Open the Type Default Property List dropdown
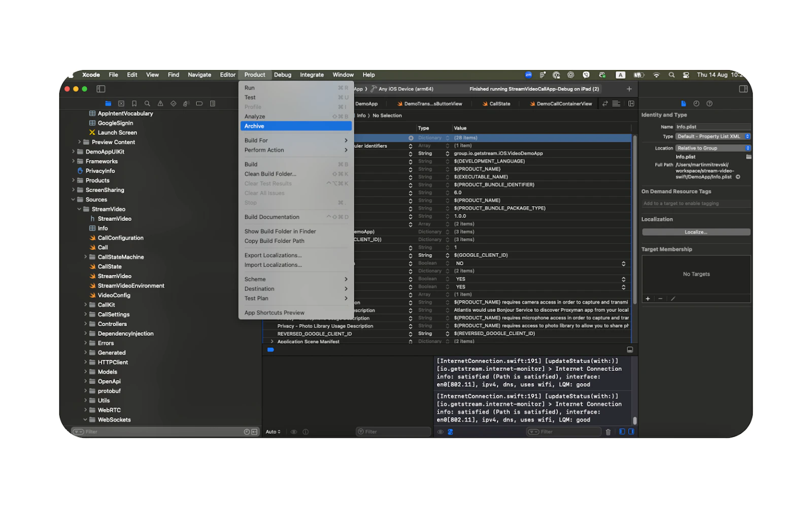The image size is (812, 508). point(713,137)
